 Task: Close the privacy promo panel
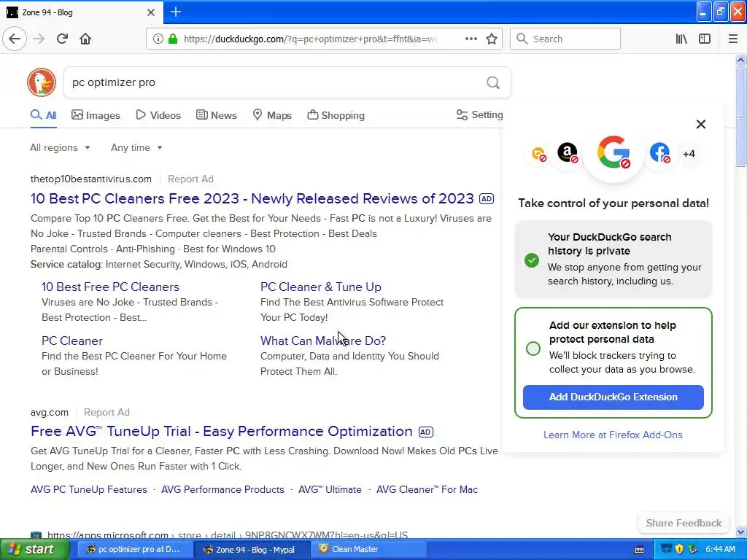(x=701, y=124)
